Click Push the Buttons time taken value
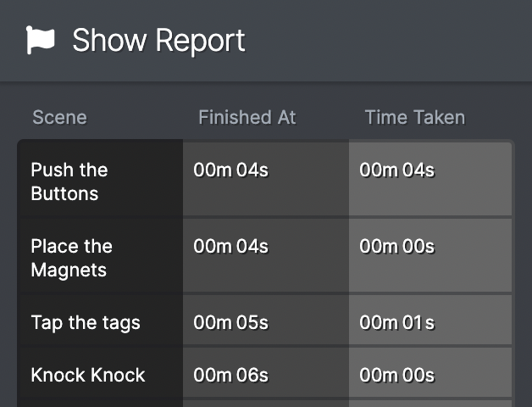The width and height of the screenshot is (532, 407). [x=397, y=170]
